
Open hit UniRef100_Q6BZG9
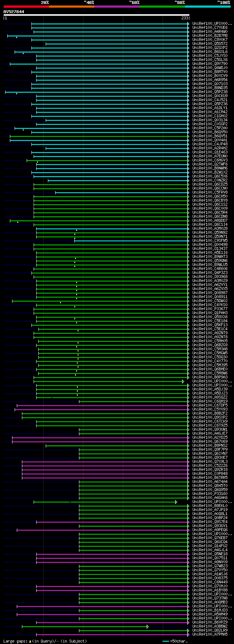[210, 345]
